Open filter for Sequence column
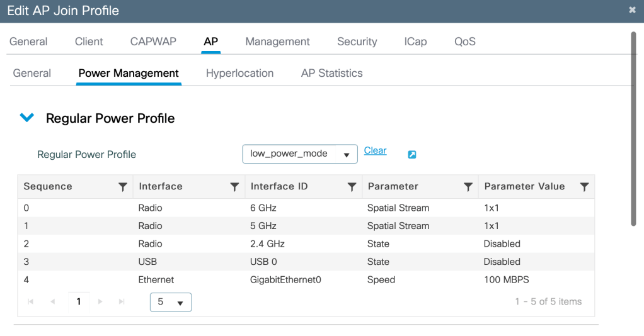Viewport: 644px width, 336px height. pos(123,187)
